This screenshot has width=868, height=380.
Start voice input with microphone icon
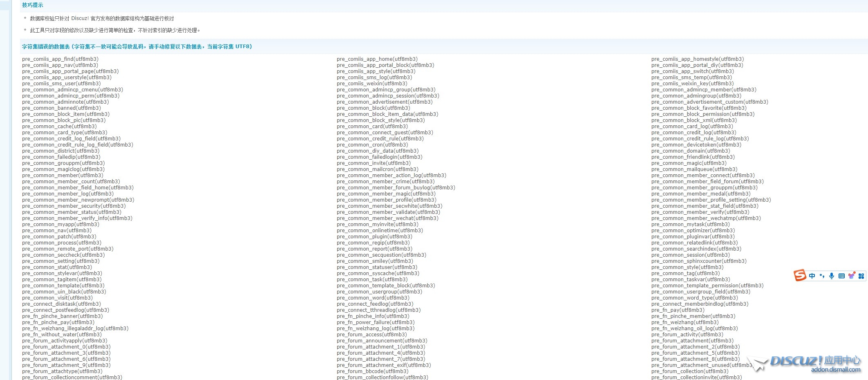[832, 276]
